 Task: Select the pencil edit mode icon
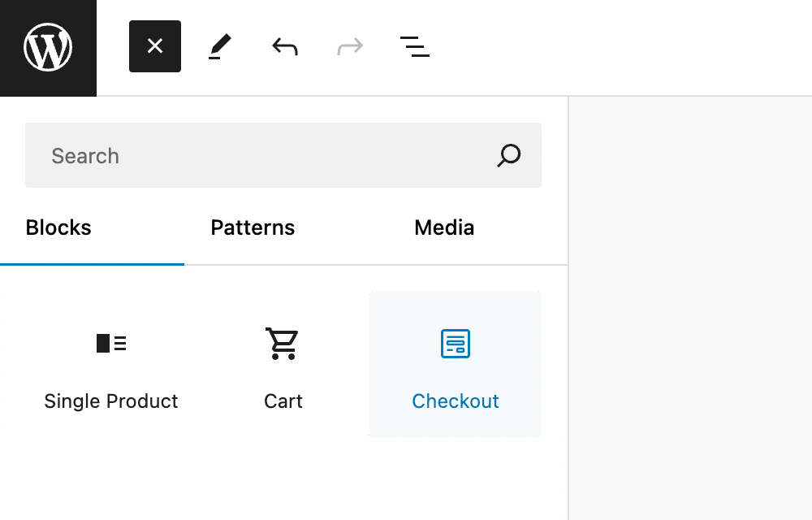[218, 46]
